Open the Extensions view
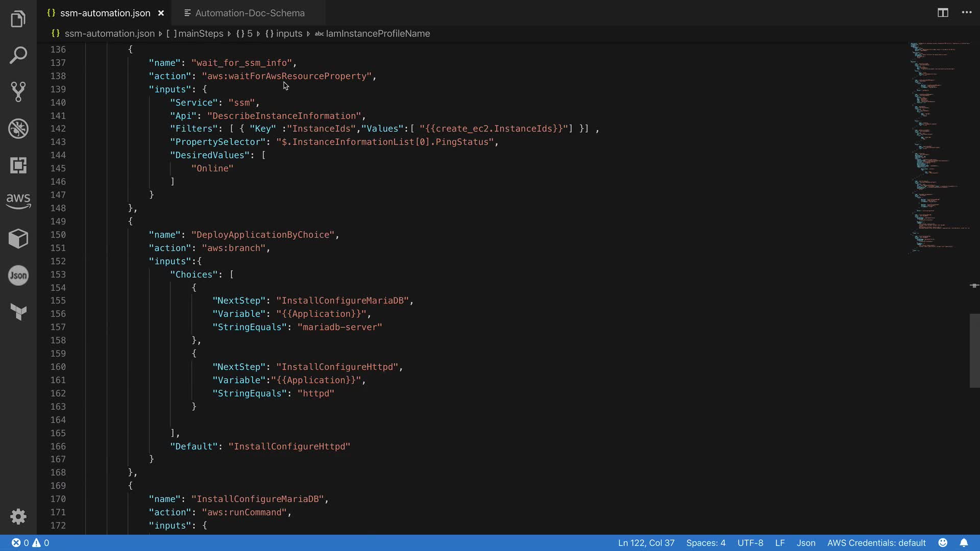The image size is (980, 551). (18, 165)
